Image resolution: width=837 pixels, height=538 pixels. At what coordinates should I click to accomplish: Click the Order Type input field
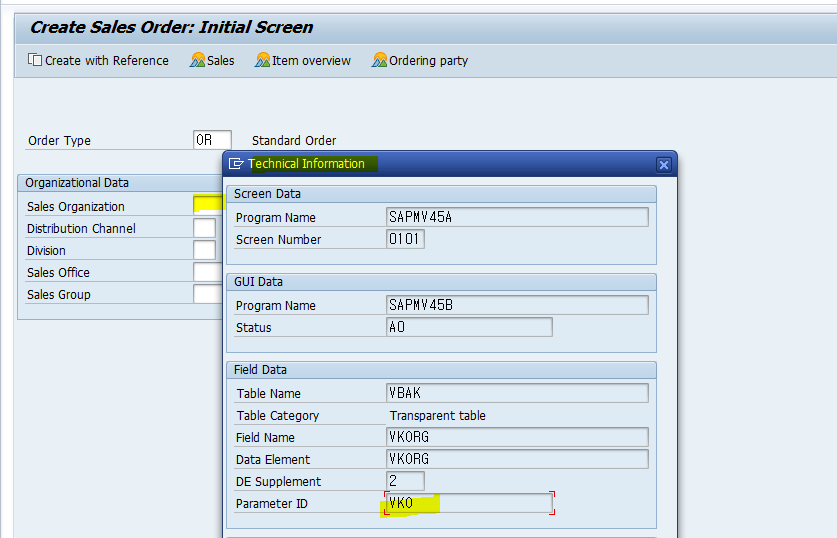click(212, 140)
